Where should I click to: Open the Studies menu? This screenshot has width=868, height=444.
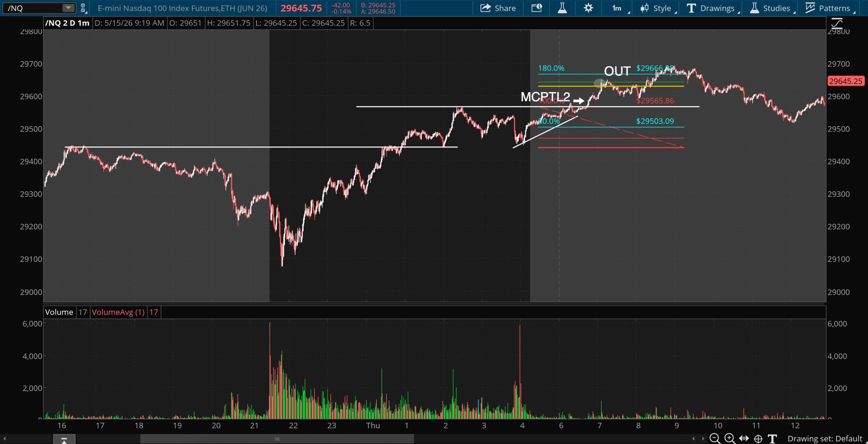coord(773,8)
